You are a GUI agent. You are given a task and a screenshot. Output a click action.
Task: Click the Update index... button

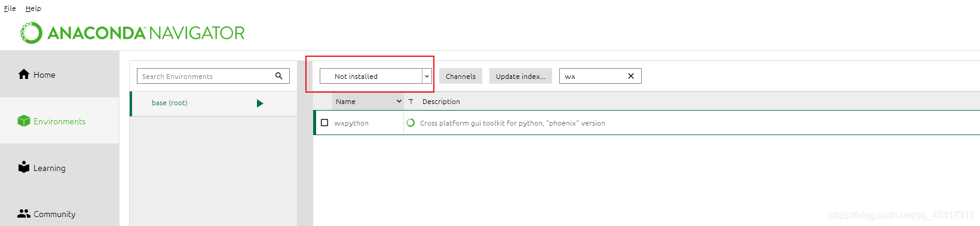click(520, 76)
